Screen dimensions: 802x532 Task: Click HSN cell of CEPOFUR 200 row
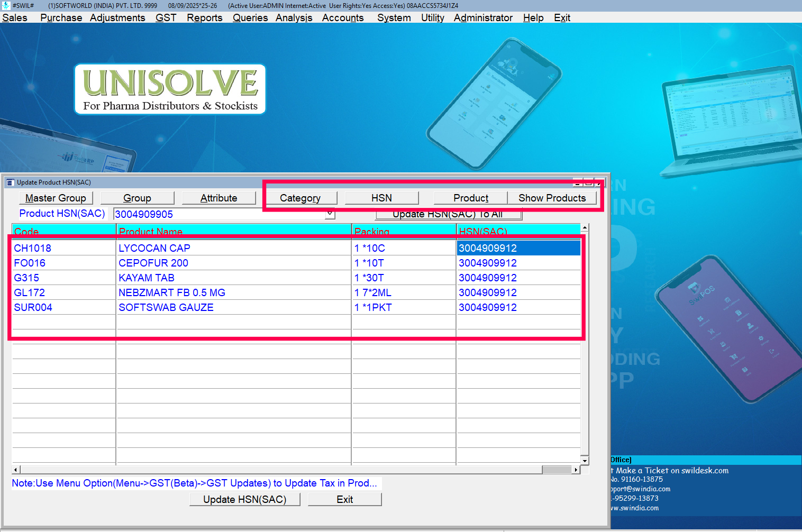pyautogui.click(x=518, y=263)
